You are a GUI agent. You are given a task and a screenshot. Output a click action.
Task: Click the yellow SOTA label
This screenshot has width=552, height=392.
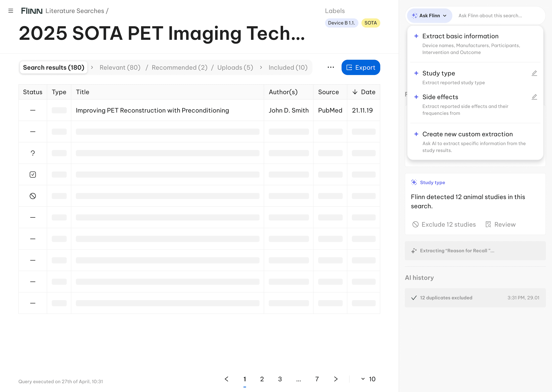coord(371,23)
